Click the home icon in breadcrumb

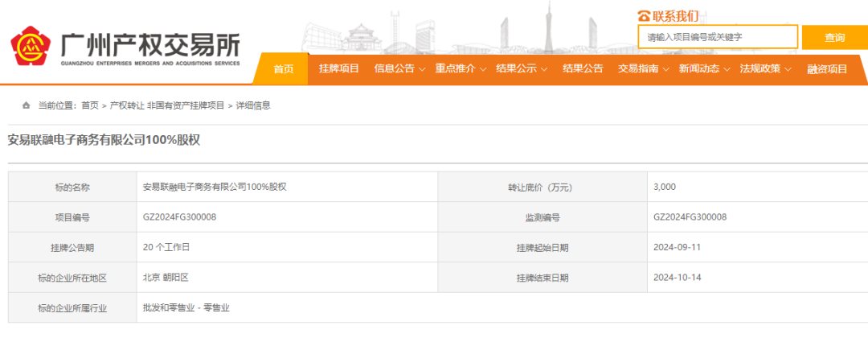click(x=26, y=105)
